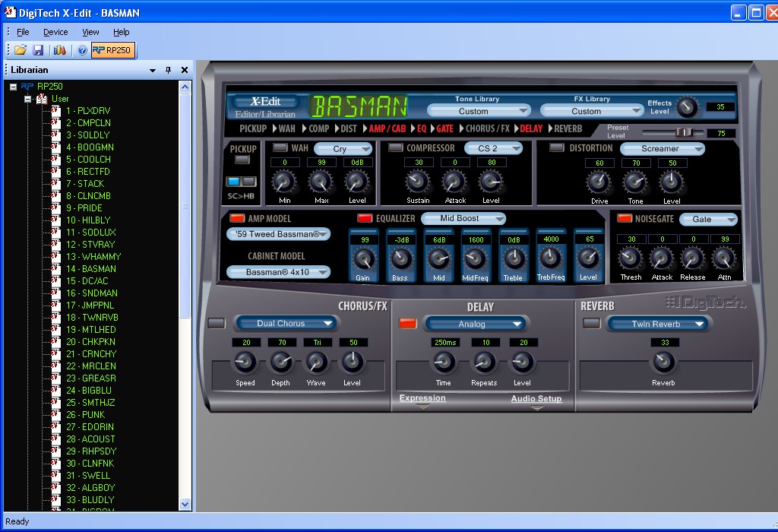The width and height of the screenshot is (778, 532).
Task: Click the Compressor Sustain knob
Action: point(418,182)
